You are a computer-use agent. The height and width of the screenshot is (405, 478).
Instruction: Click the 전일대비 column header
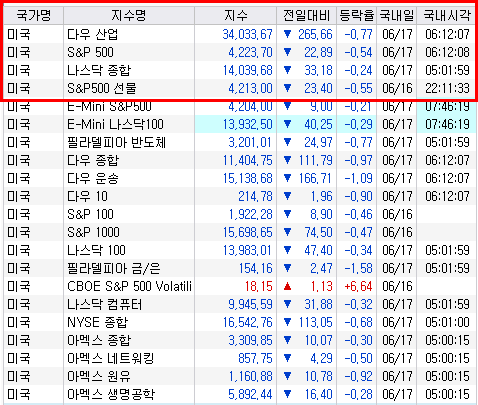click(306, 15)
